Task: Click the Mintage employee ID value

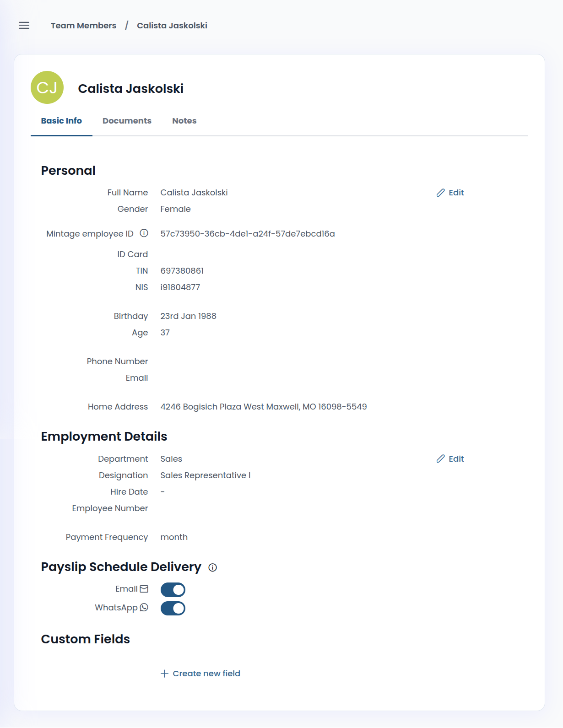Action: (247, 234)
